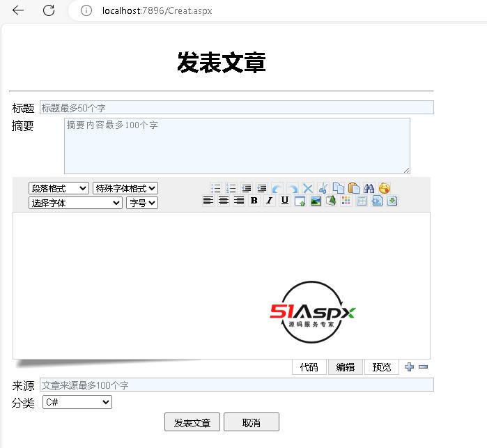Open find using the binoculars icon
This screenshot has width=487, height=448.
pyautogui.click(x=369, y=188)
